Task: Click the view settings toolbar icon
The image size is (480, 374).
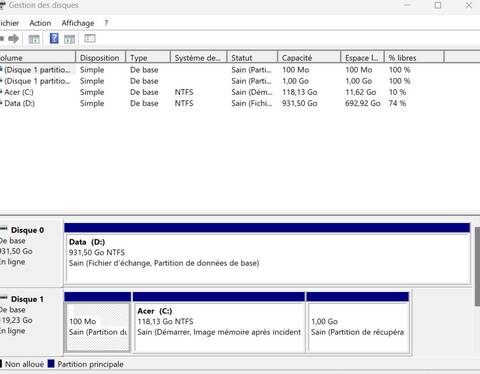Action: click(x=90, y=39)
